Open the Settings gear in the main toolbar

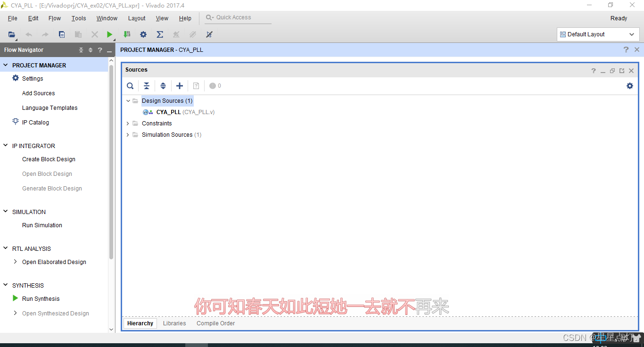tap(143, 34)
